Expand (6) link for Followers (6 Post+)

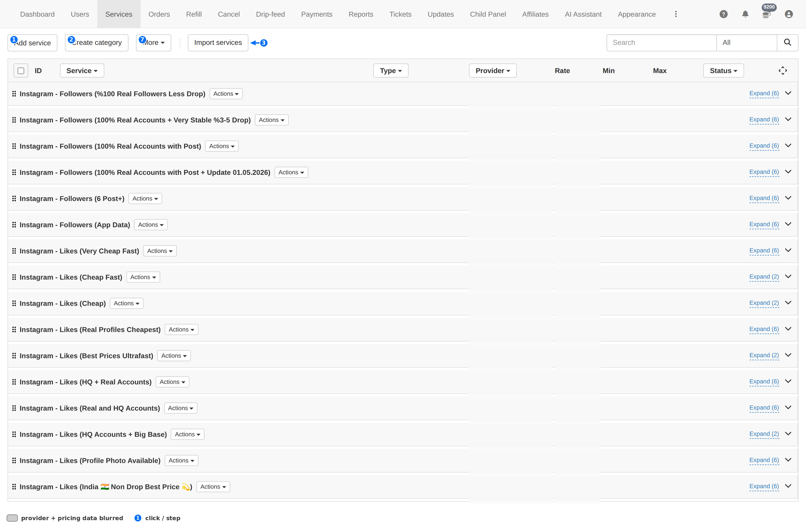coord(764,198)
